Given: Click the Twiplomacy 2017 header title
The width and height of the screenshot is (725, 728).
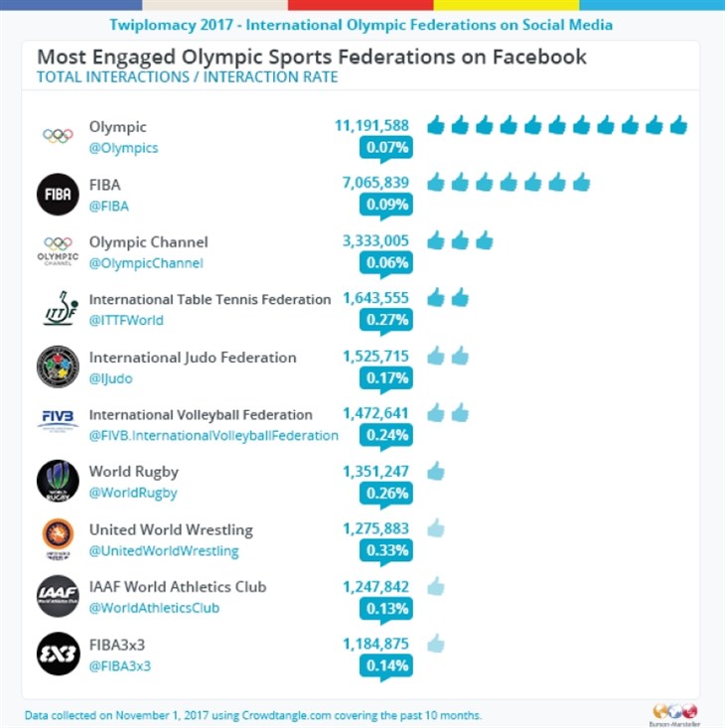Looking at the screenshot, I should (x=362, y=25).
